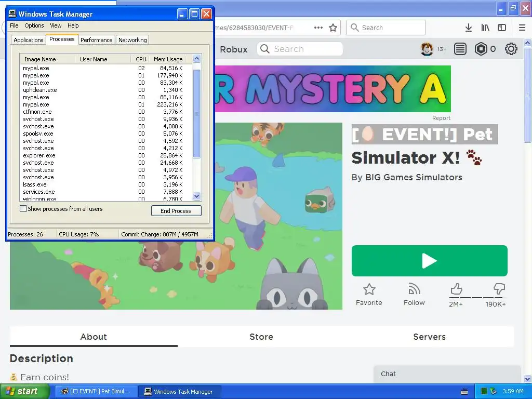
Task: Switch to the Performance tab
Action: [96, 40]
